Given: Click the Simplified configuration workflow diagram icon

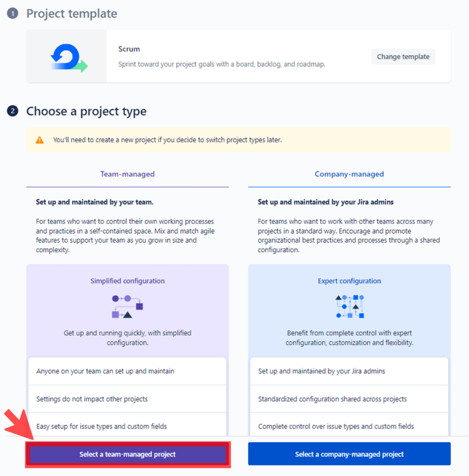Looking at the screenshot, I should pos(127,307).
